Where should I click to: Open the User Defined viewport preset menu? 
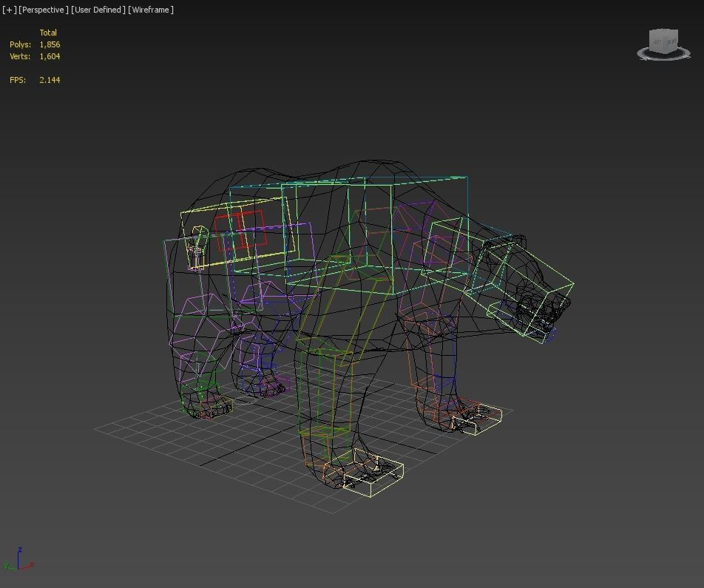(98, 10)
